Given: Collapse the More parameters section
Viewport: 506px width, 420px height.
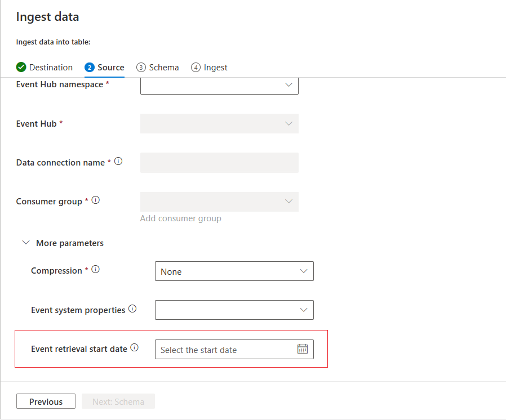Looking at the screenshot, I should point(26,243).
